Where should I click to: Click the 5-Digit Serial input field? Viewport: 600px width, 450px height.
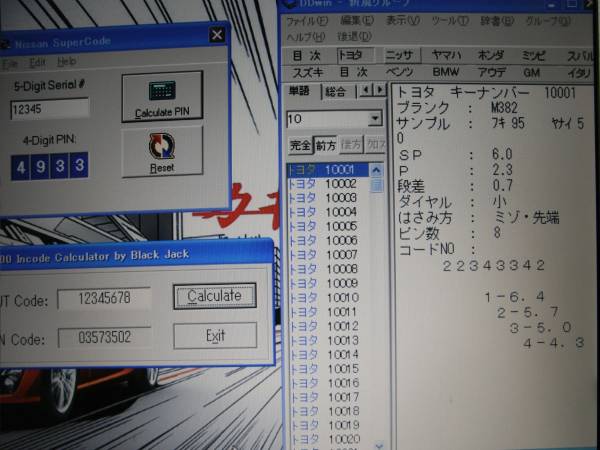tap(50, 109)
